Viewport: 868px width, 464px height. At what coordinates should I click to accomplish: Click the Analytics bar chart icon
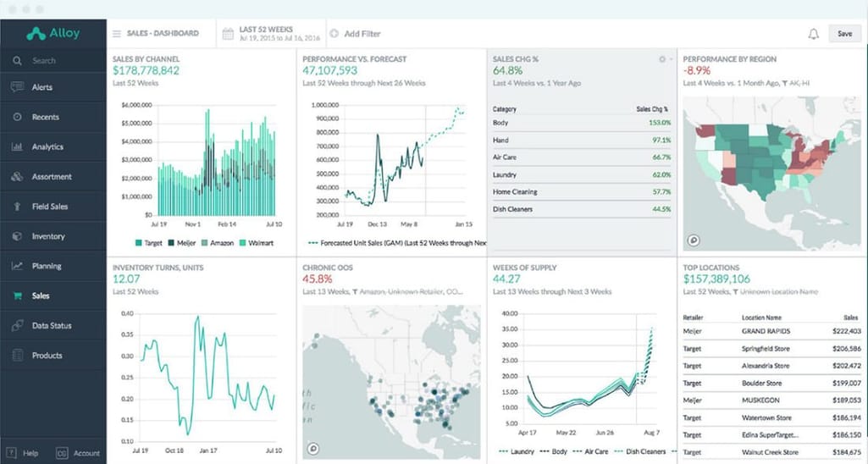point(17,146)
